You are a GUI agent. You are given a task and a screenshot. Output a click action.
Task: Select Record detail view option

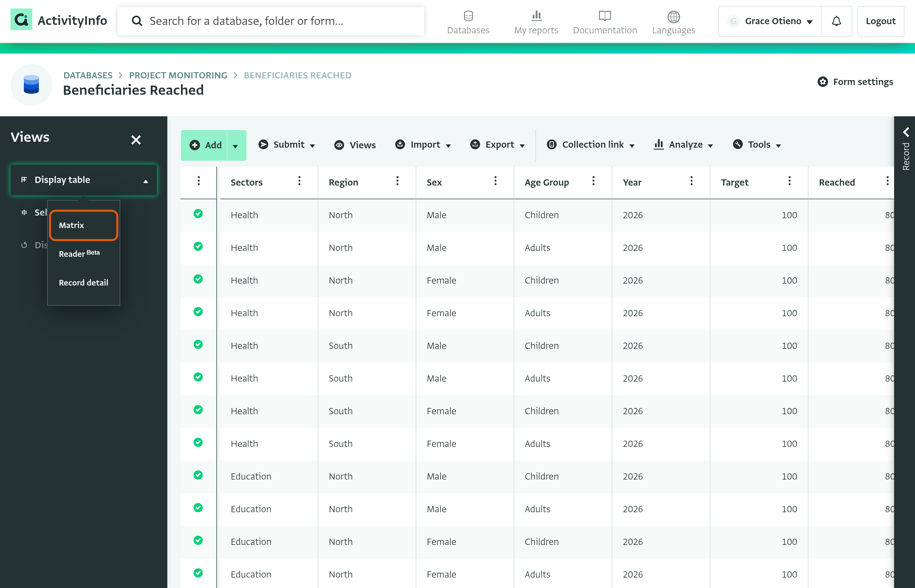[84, 283]
